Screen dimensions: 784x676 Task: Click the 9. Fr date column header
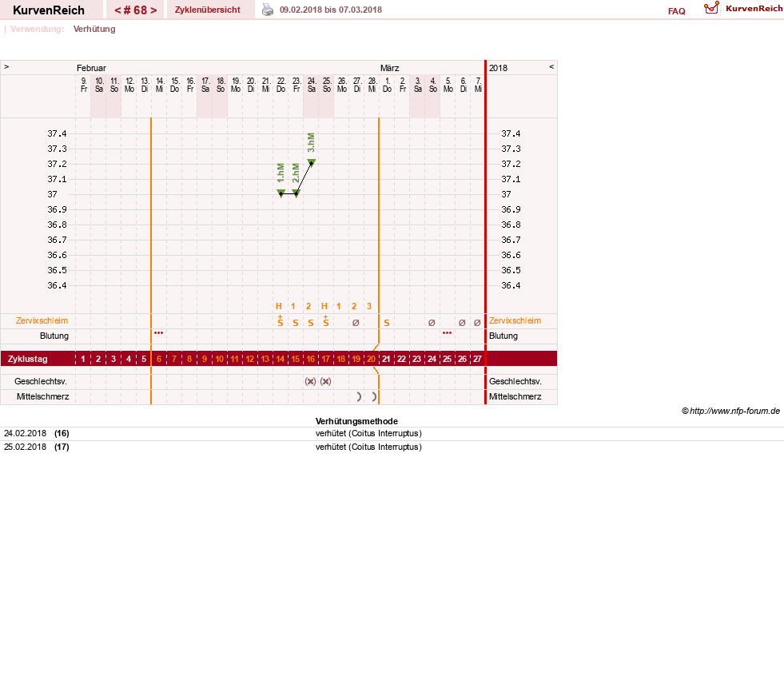[83, 85]
